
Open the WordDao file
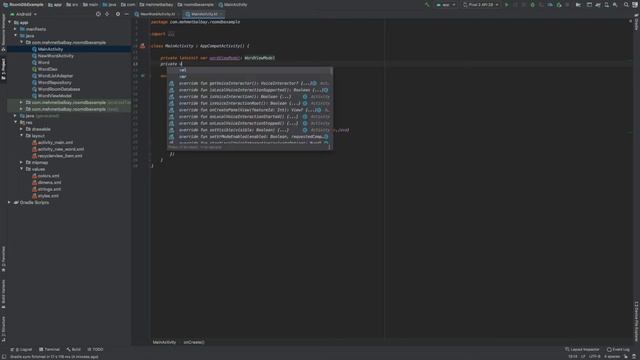(x=47, y=69)
